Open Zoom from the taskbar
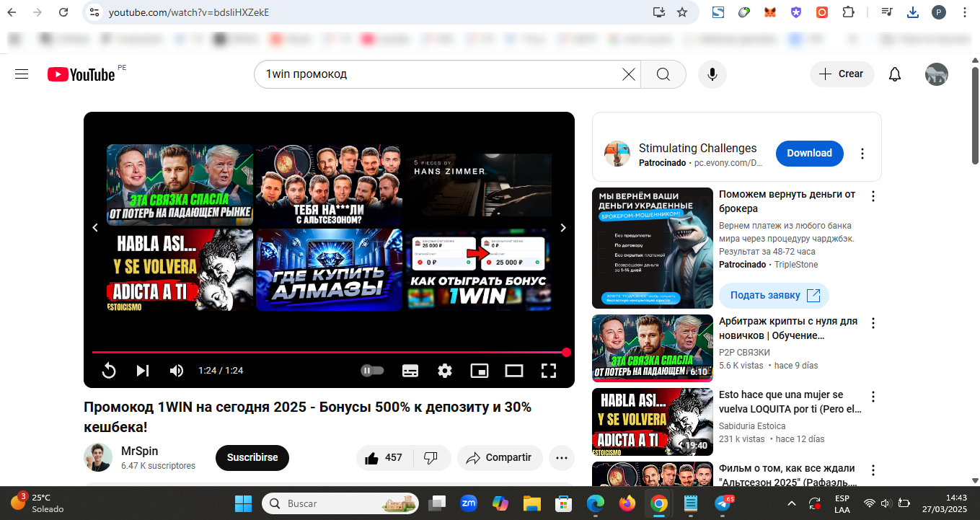 click(x=469, y=503)
